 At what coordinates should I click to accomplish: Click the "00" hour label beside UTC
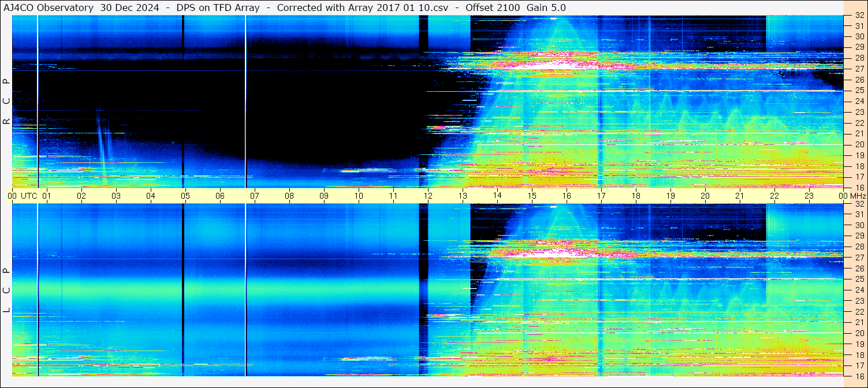12,196
